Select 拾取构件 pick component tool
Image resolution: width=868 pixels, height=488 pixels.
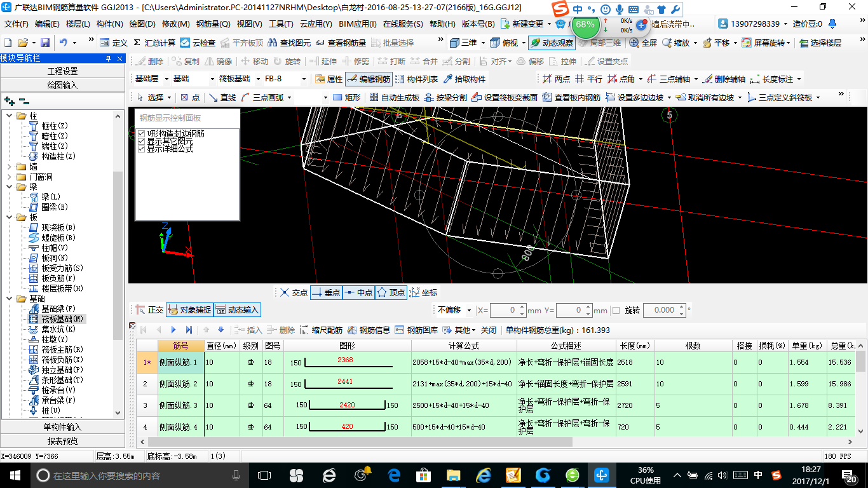[465, 79]
